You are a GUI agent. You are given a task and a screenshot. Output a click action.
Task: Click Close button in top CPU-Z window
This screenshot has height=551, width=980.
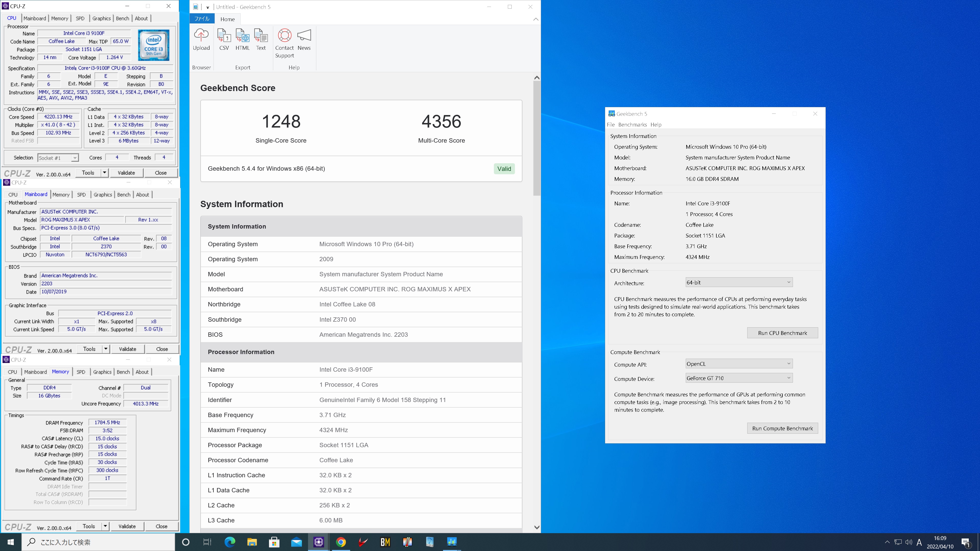161,173
